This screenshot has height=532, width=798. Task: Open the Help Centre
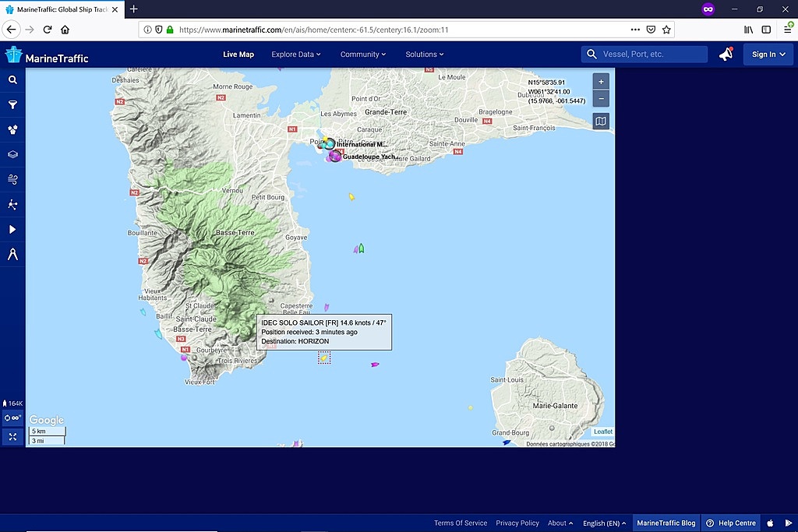[731, 523]
